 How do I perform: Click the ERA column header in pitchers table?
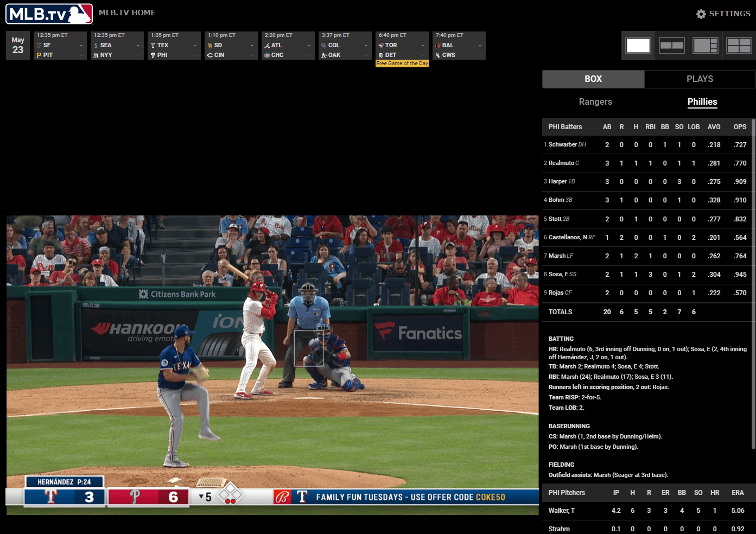pos(738,493)
